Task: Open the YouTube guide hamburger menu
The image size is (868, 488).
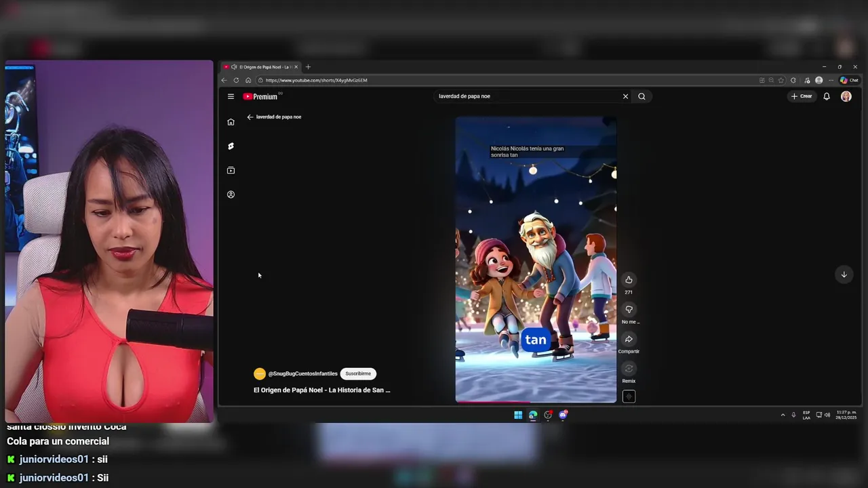Action: pyautogui.click(x=231, y=96)
